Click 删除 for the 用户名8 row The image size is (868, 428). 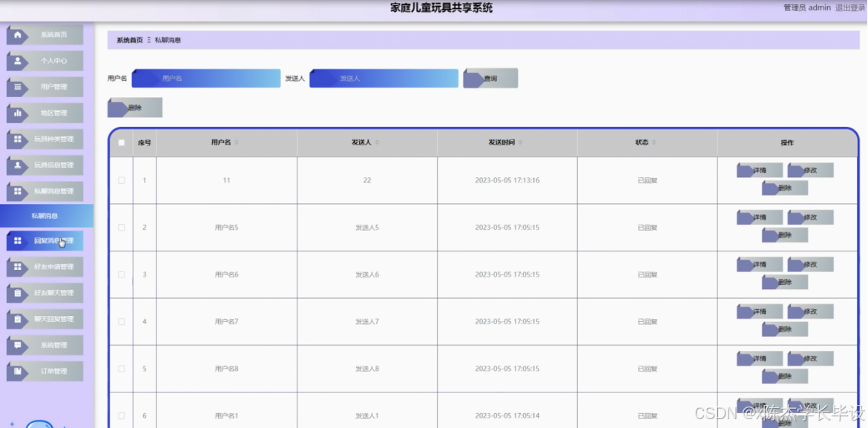[785, 377]
